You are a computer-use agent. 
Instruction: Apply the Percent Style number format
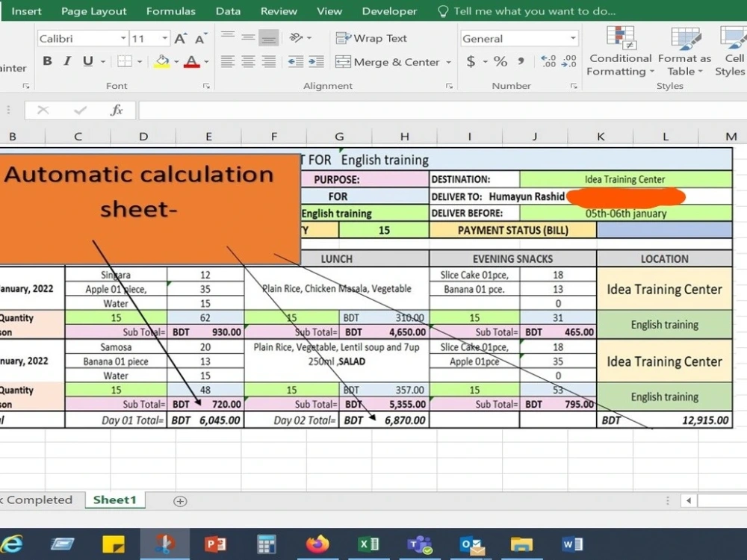tap(501, 62)
